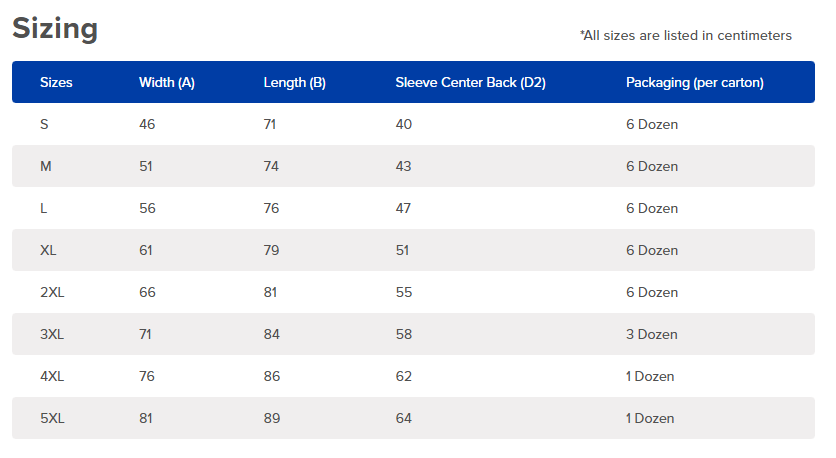Select the XL size row label
This screenshot has height=458, width=836.
point(48,250)
